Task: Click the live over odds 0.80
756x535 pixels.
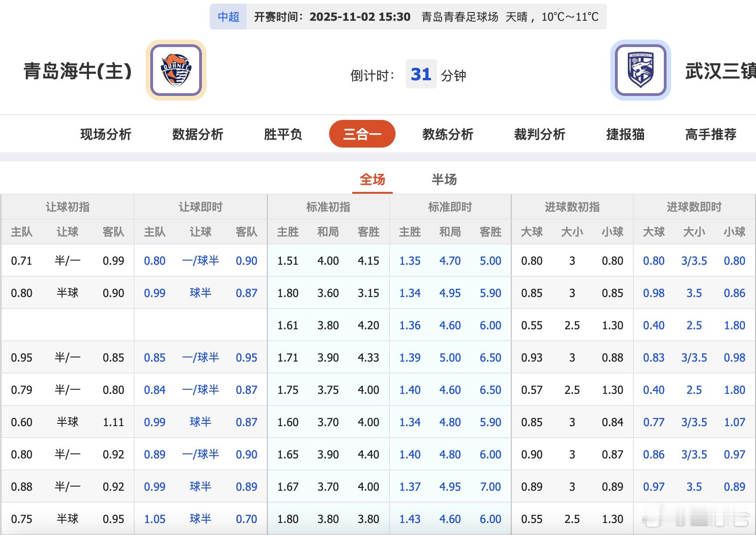Action: (654, 261)
